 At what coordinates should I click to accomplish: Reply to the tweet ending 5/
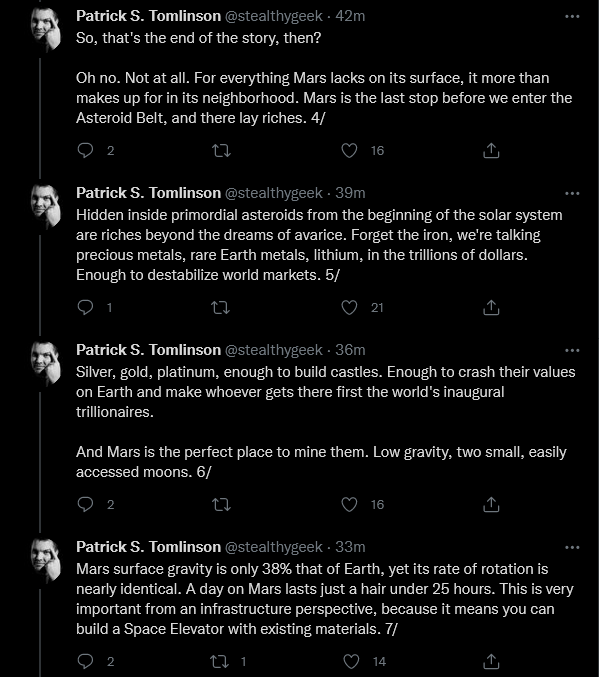click(x=85, y=307)
